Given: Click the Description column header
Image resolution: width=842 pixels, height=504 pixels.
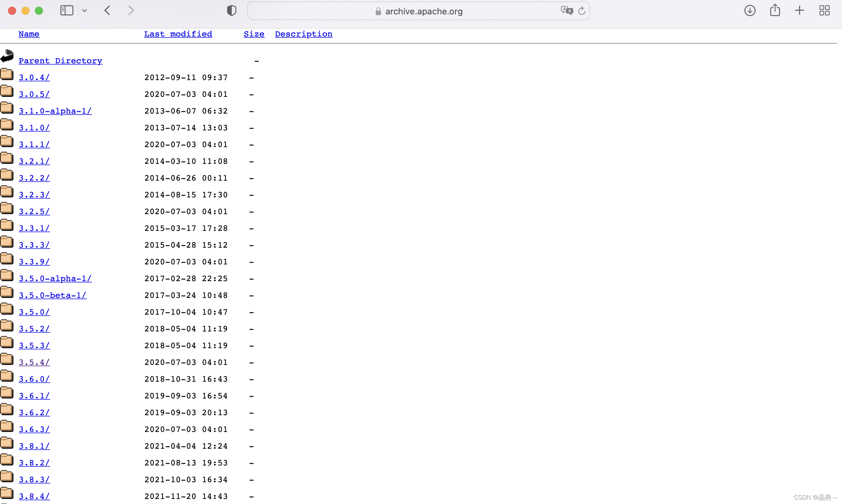Looking at the screenshot, I should click(304, 34).
